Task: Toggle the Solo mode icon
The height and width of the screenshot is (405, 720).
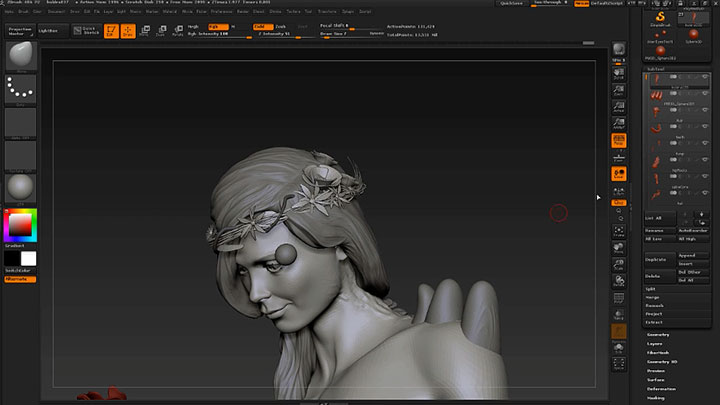Action: coord(619,349)
